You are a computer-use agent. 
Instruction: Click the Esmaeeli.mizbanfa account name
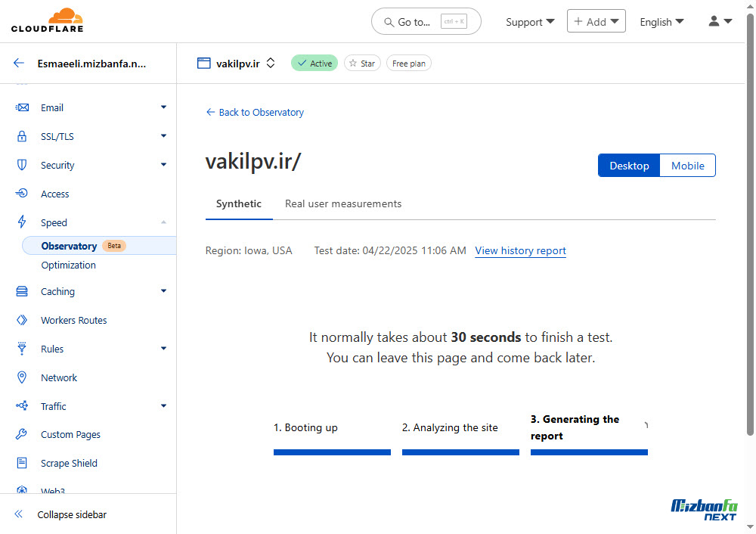(x=91, y=64)
